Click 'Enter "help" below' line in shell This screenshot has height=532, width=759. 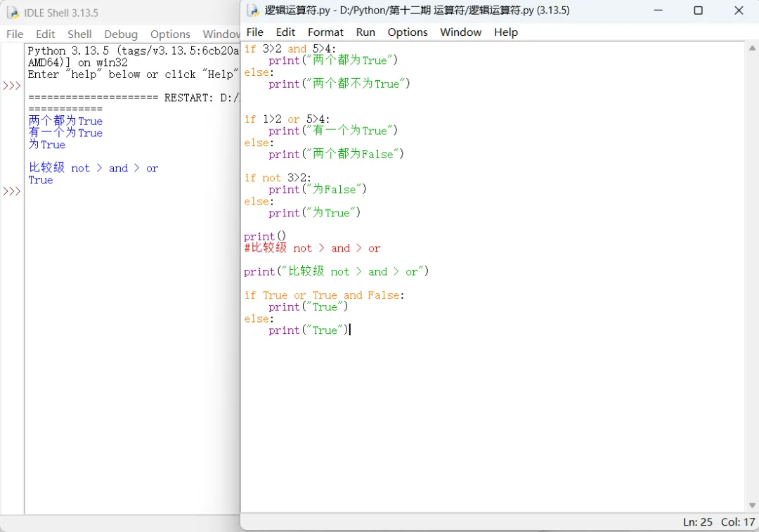134,74
